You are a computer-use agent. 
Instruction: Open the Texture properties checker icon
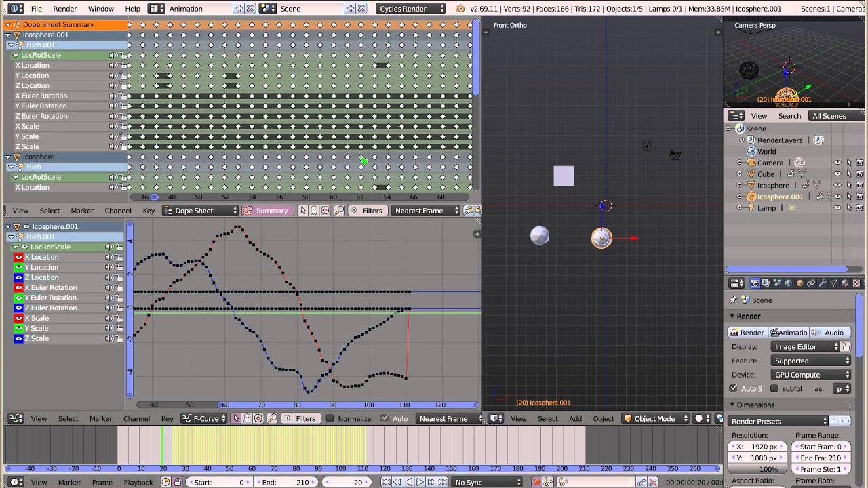pos(856,283)
